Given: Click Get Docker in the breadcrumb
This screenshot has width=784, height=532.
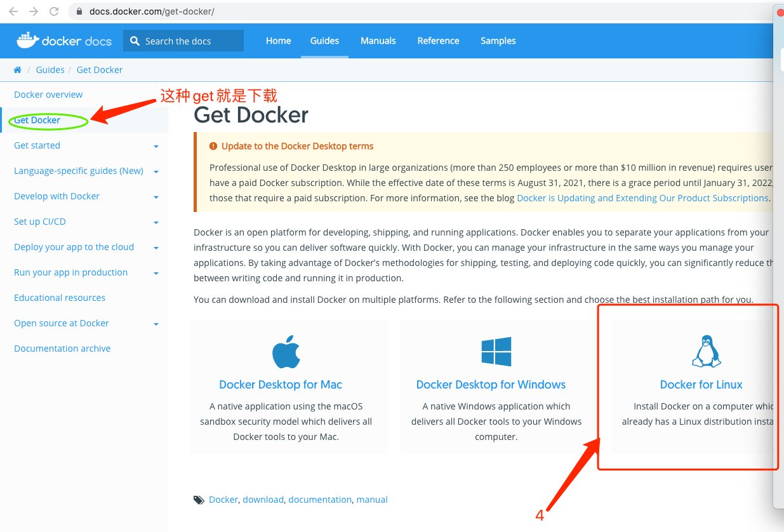Looking at the screenshot, I should (x=100, y=70).
